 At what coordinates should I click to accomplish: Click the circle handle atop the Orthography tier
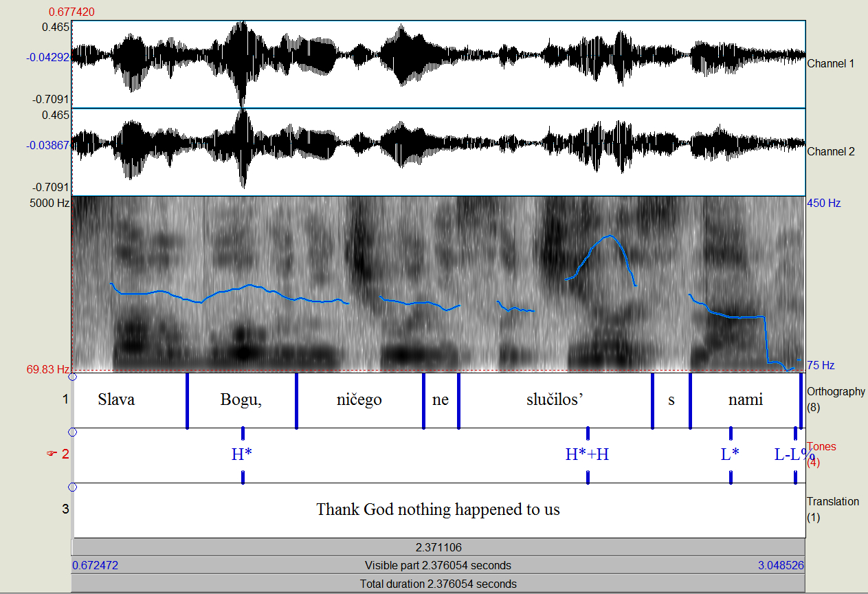click(x=72, y=377)
